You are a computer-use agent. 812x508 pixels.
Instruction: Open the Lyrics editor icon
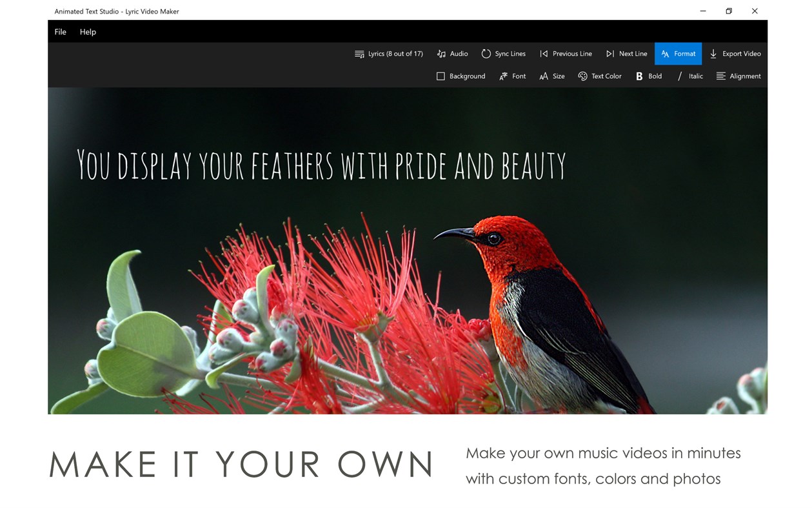359,54
